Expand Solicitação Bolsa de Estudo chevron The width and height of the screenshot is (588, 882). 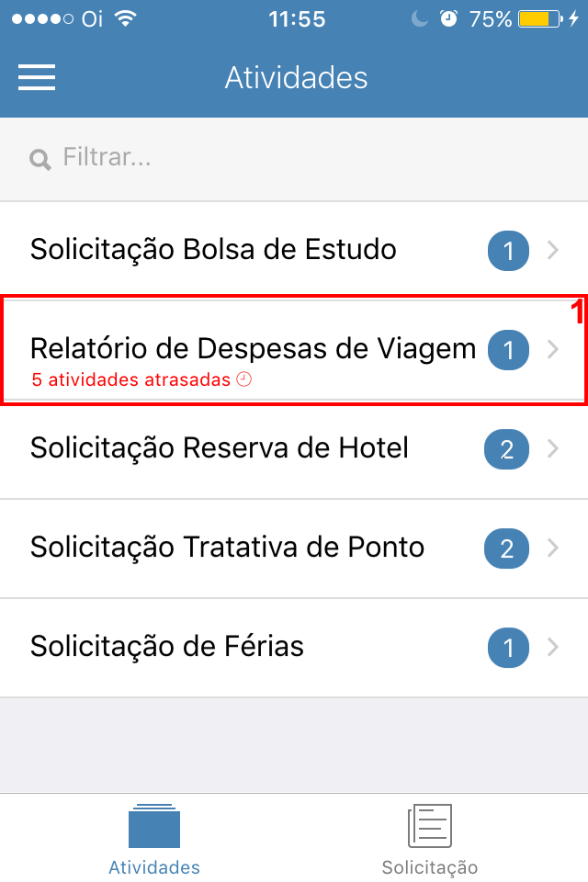553,250
